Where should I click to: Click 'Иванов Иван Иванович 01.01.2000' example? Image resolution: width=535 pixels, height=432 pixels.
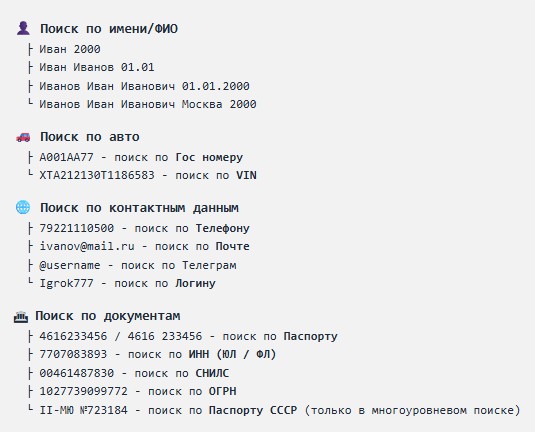coord(144,86)
